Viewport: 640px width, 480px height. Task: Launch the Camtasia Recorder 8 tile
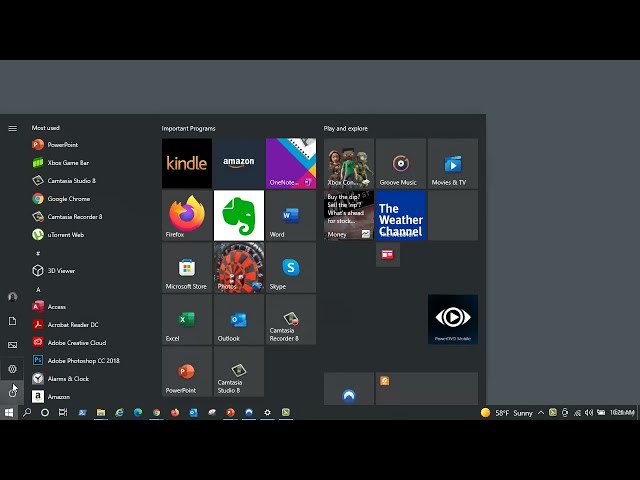tap(291, 319)
